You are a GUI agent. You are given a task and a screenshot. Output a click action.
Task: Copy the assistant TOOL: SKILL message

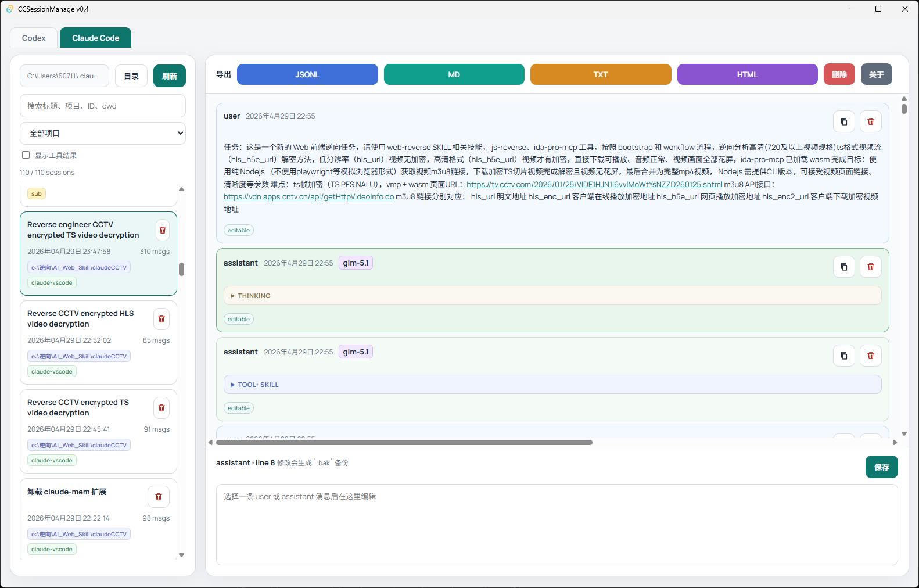coord(844,356)
